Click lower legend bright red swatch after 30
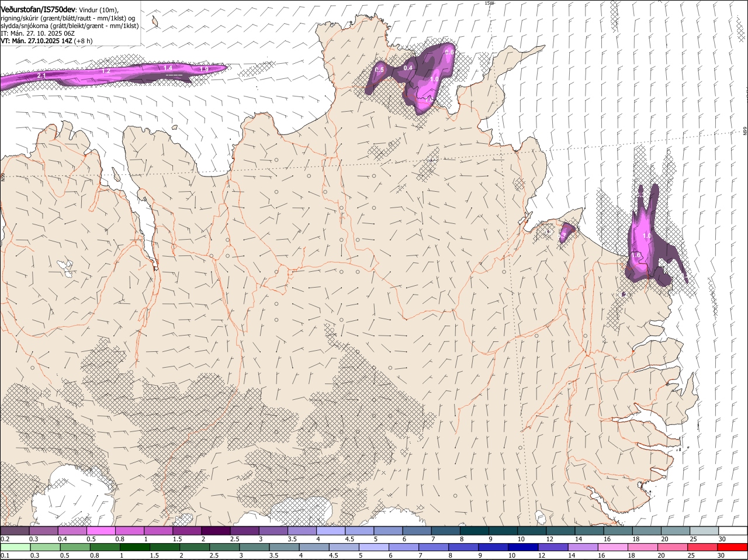This screenshot has height=560, width=748. click(x=733, y=547)
